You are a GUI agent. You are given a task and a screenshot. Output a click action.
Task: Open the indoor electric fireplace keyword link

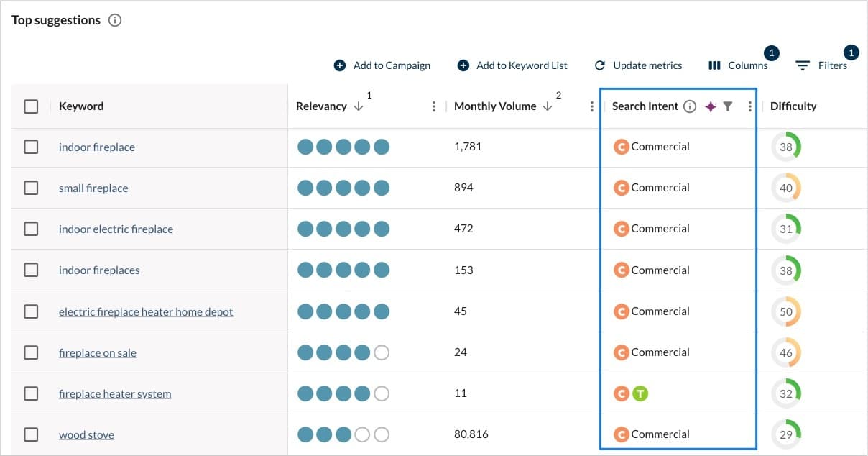pos(116,229)
